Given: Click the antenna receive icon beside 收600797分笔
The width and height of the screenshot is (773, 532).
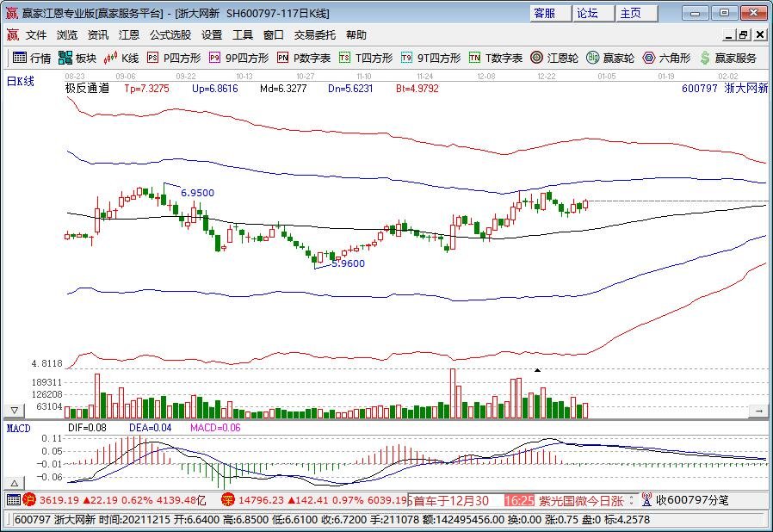Looking at the screenshot, I should click(646, 500).
